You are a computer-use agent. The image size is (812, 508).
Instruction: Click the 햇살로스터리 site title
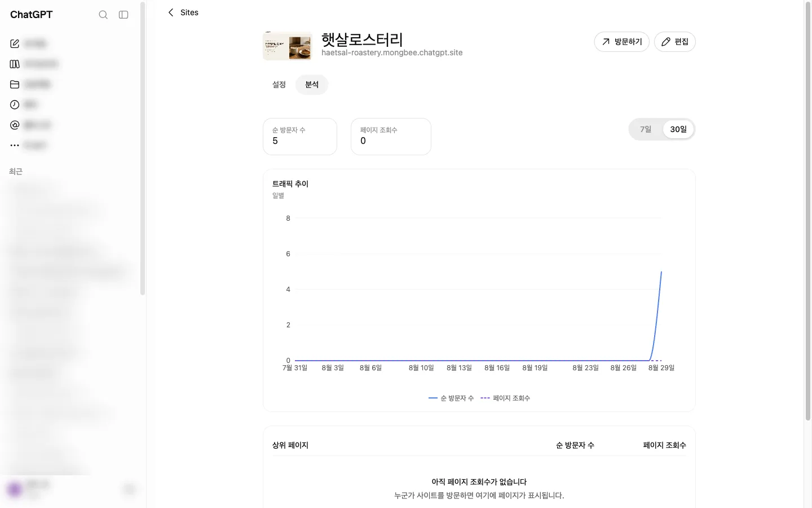click(362, 40)
